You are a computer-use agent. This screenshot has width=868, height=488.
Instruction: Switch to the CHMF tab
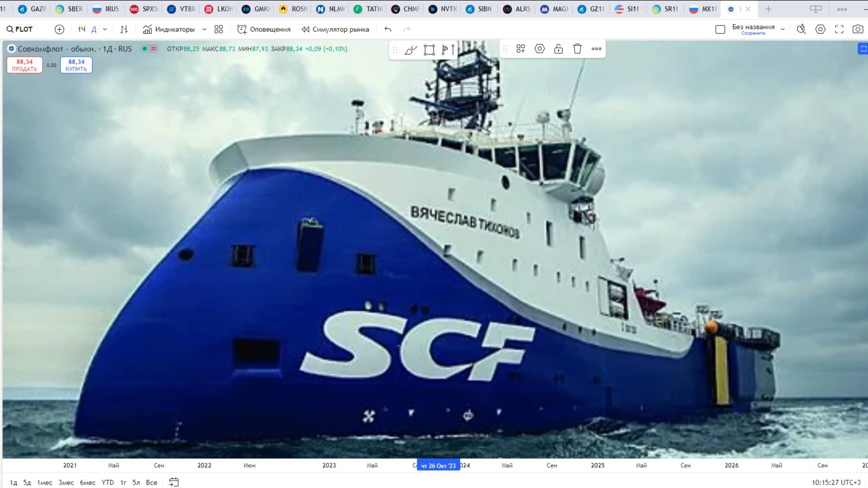click(x=404, y=9)
